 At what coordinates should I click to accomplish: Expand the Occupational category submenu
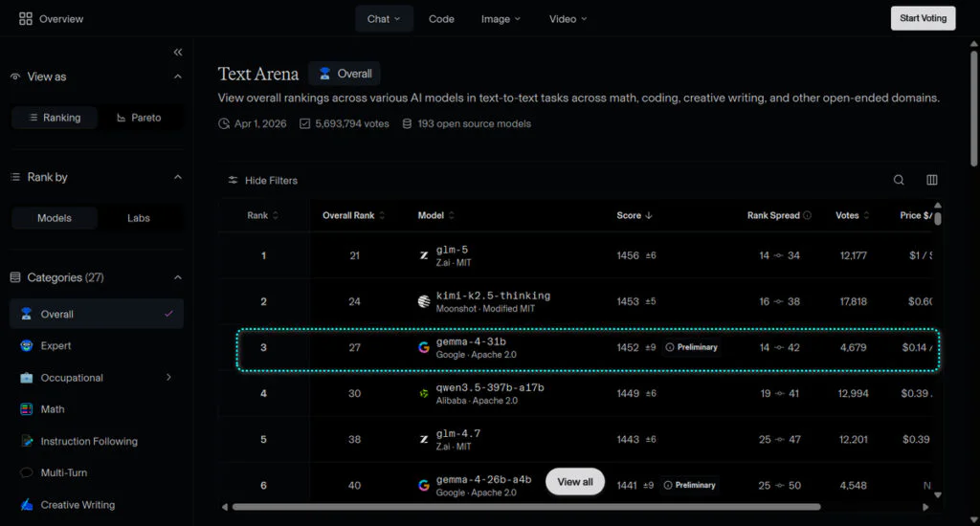click(x=168, y=378)
